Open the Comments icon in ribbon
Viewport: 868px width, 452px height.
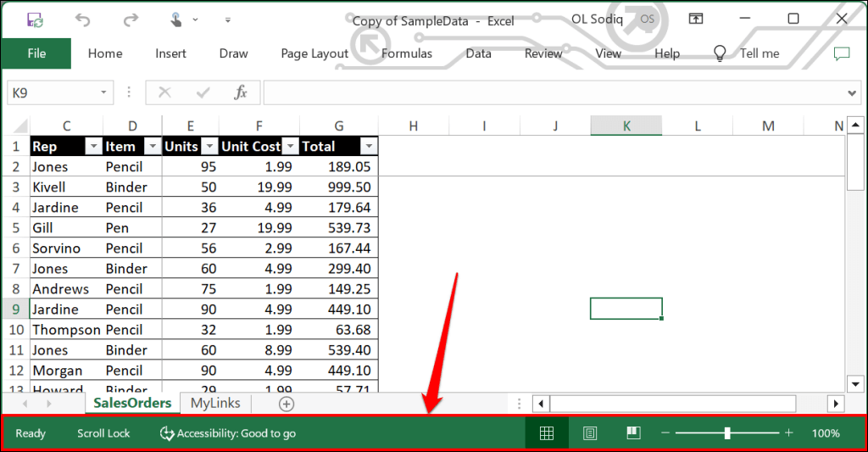pos(842,53)
